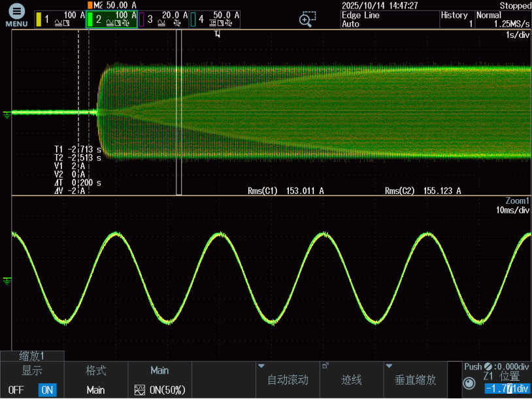Click the Z1 position value field

click(507, 389)
